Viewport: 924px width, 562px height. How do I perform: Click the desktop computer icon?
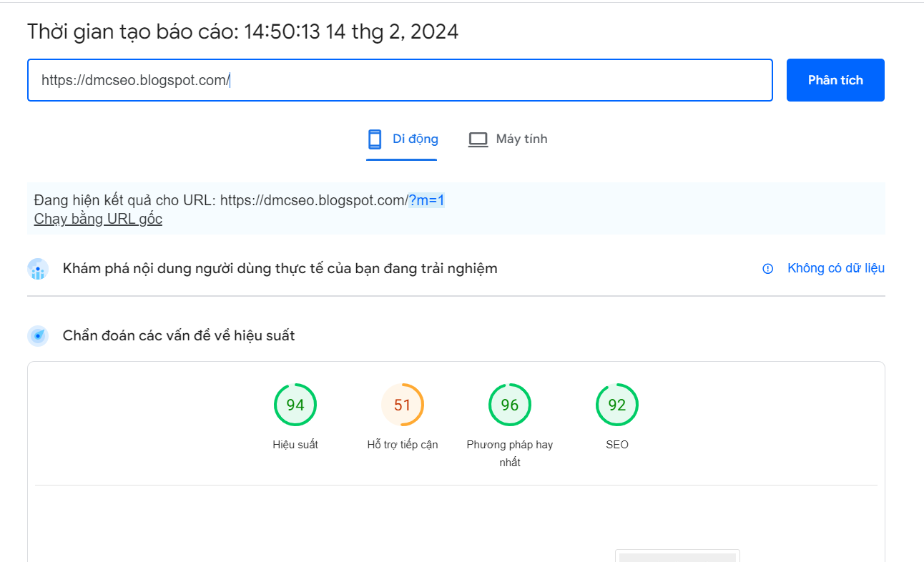[x=478, y=139]
